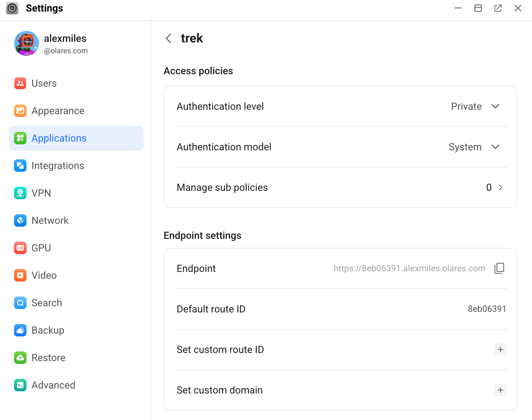Add a custom route ID

click(500, 350)
